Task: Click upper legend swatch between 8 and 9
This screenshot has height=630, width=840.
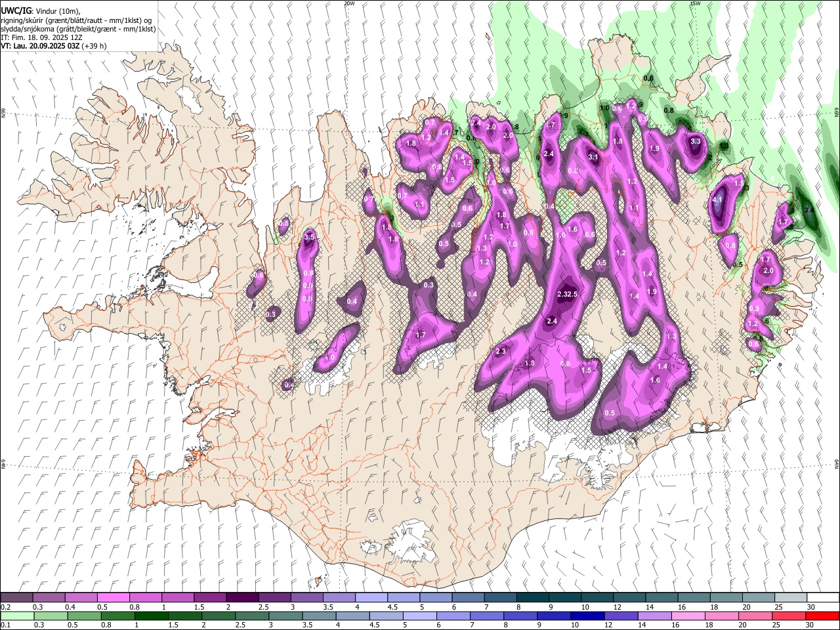Action: pyautogui.click(x=534, y=597)
